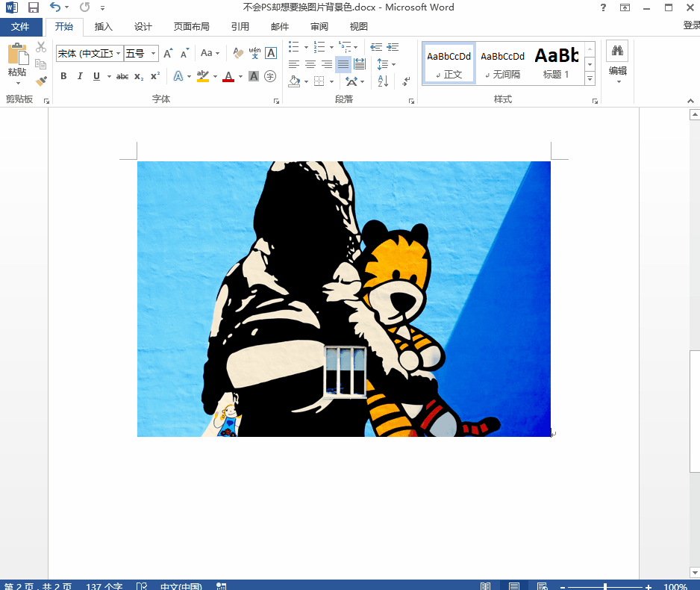Click the phonetic guide wén icon
700x590 pixels.
pos(254,54)
